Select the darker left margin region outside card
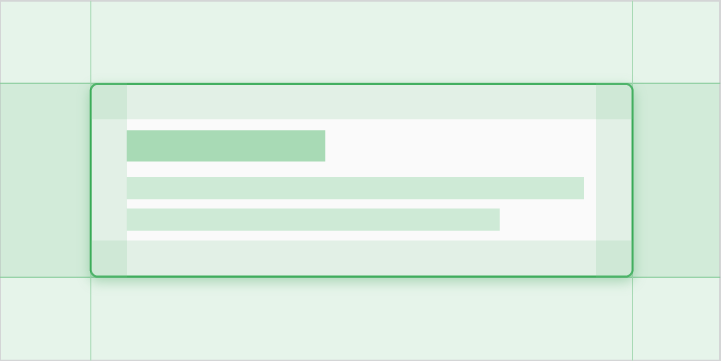 [x=46, y=180]
